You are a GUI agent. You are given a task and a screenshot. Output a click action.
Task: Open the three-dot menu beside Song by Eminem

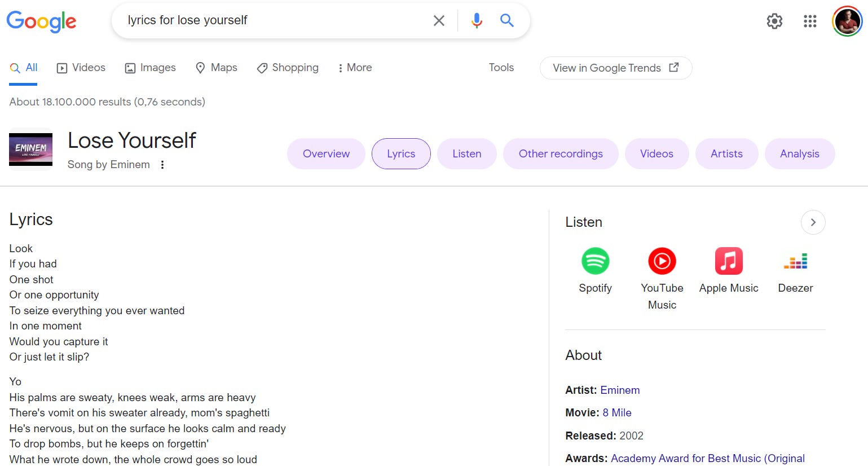162,165
